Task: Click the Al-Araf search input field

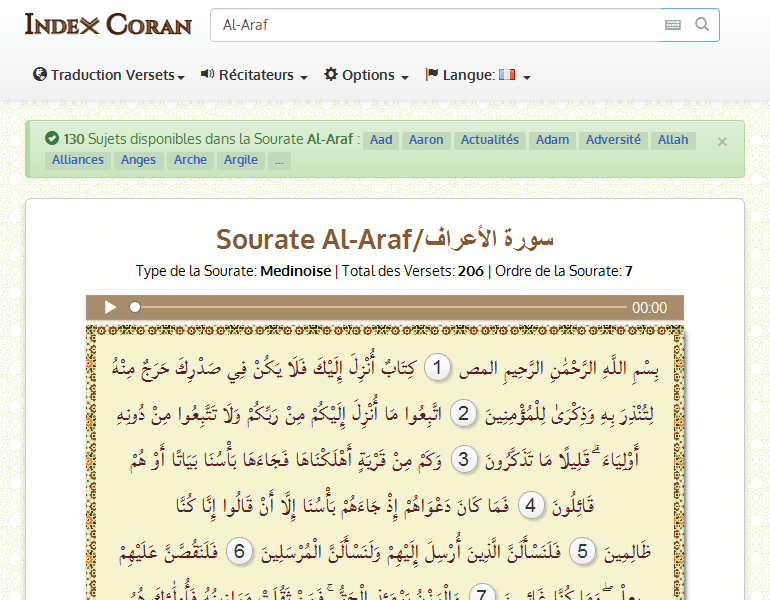Action: click(435, 25)
